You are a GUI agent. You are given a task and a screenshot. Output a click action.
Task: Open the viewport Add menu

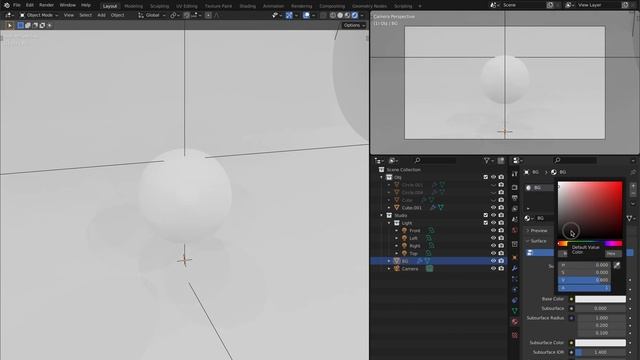(x=101, y=15)
